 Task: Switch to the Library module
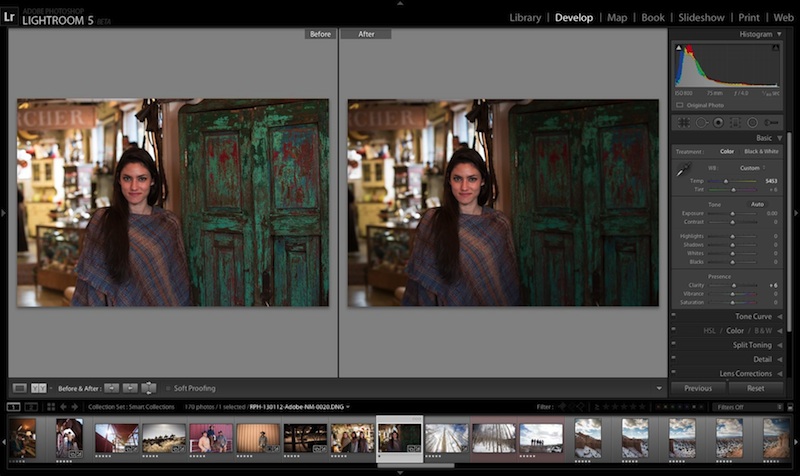[525, 17]
